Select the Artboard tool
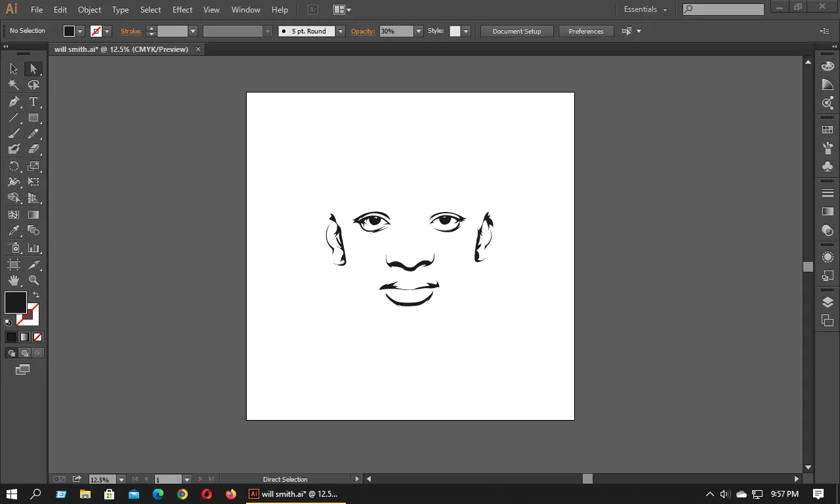The height and width of the screenshot is (504, 840). pos(14,264)
